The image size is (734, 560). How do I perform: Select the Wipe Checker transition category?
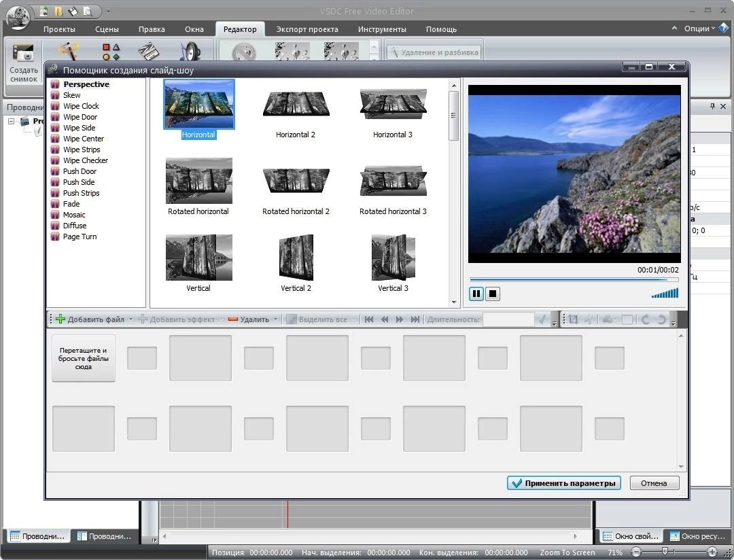point(85,160)
